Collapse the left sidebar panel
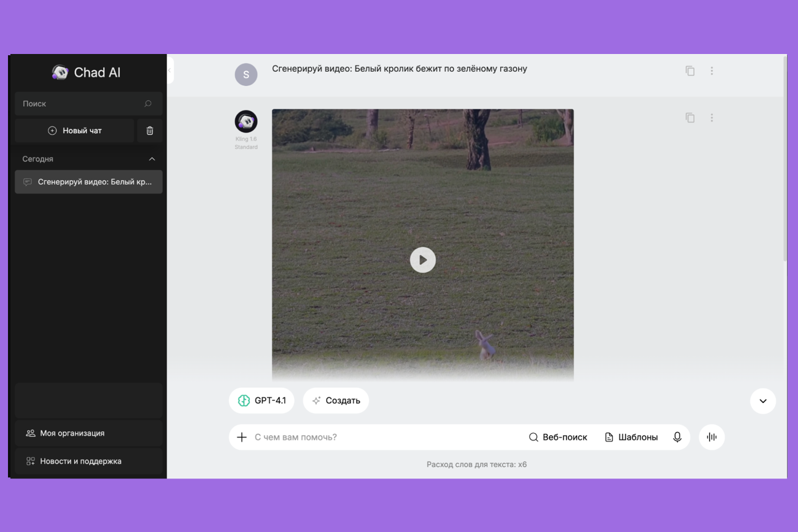The image size is (798, 532). pyautogui.click(x=170, y=70)
